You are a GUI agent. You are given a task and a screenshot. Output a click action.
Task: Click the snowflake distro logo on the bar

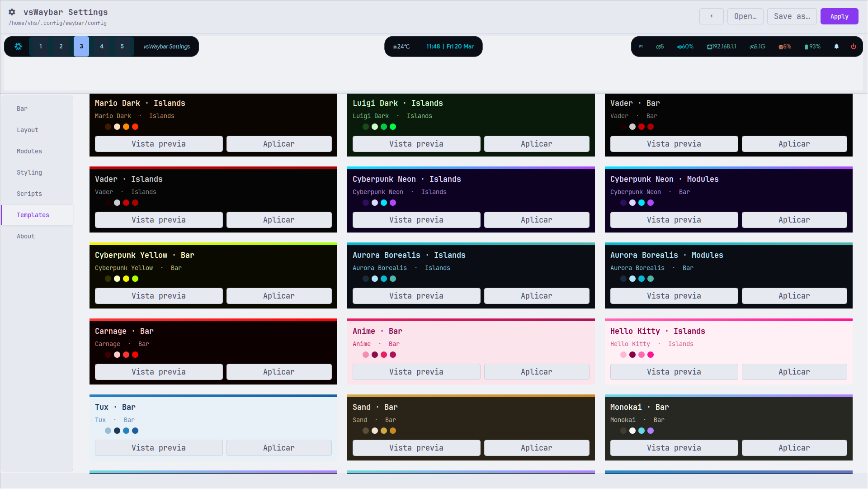click(18, 46)
